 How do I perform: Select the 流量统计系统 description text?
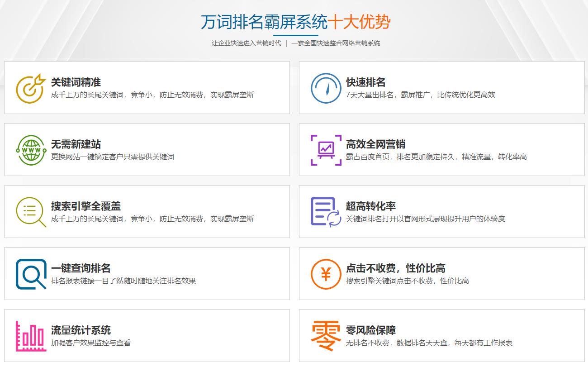[90, 343]
